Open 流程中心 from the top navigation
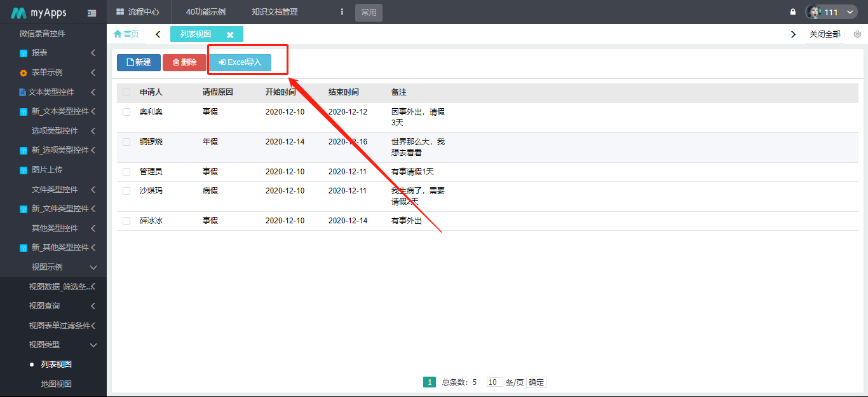 pos(138,12)
